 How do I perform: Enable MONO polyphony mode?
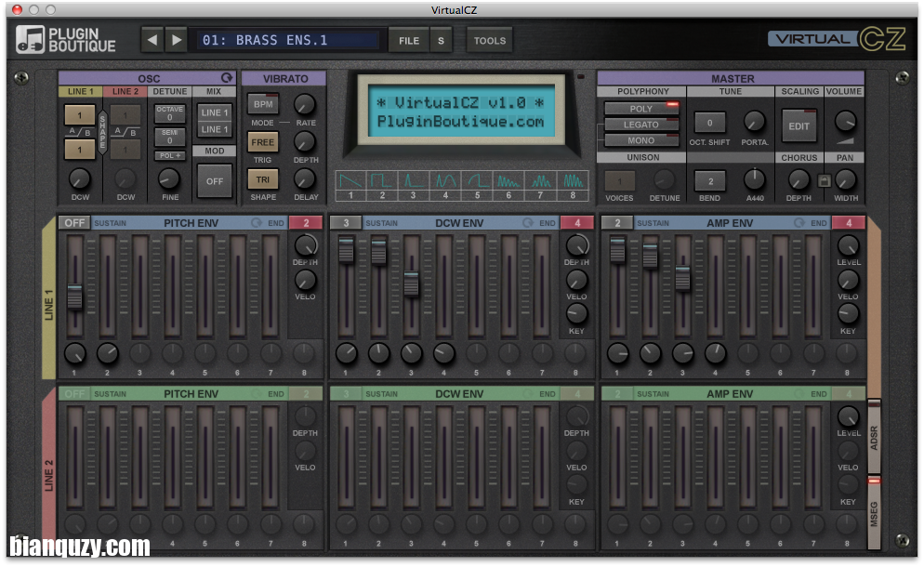pos(641,140)
